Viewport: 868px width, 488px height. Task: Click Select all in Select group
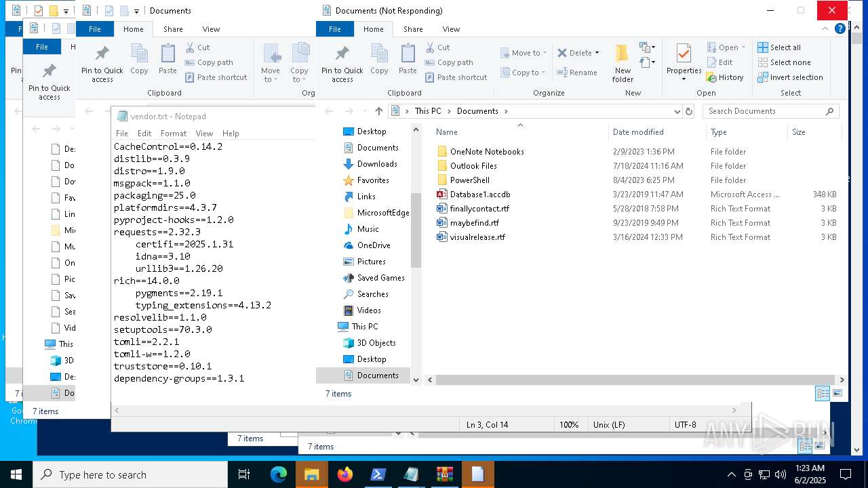779,47
